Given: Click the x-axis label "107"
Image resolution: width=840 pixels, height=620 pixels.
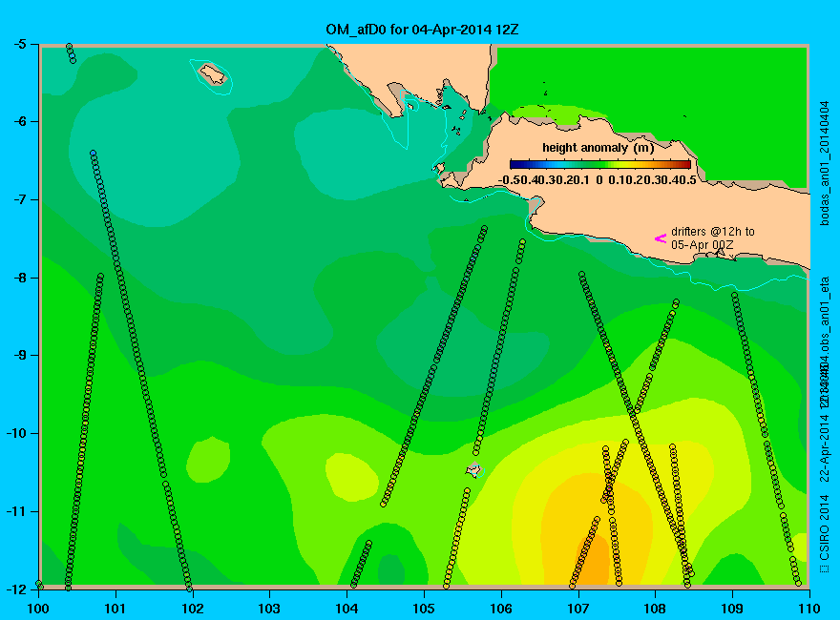Looking at the screenshot, I should point(578,609).
